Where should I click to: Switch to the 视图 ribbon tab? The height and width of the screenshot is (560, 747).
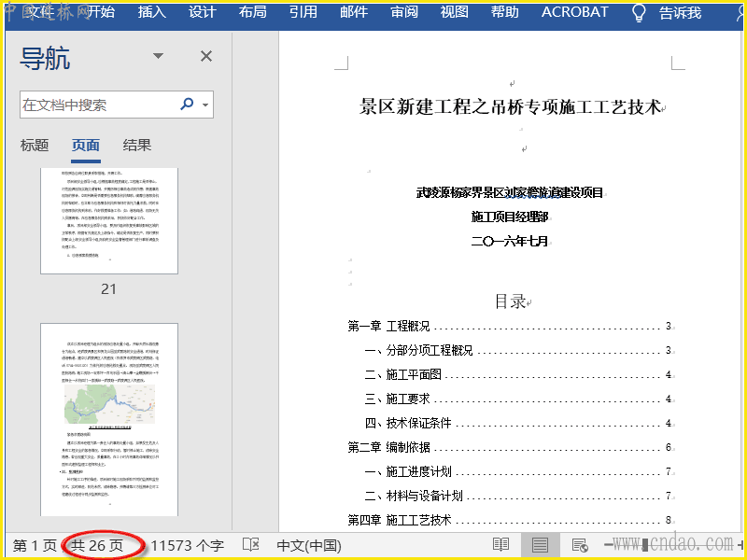click(455, 12)
